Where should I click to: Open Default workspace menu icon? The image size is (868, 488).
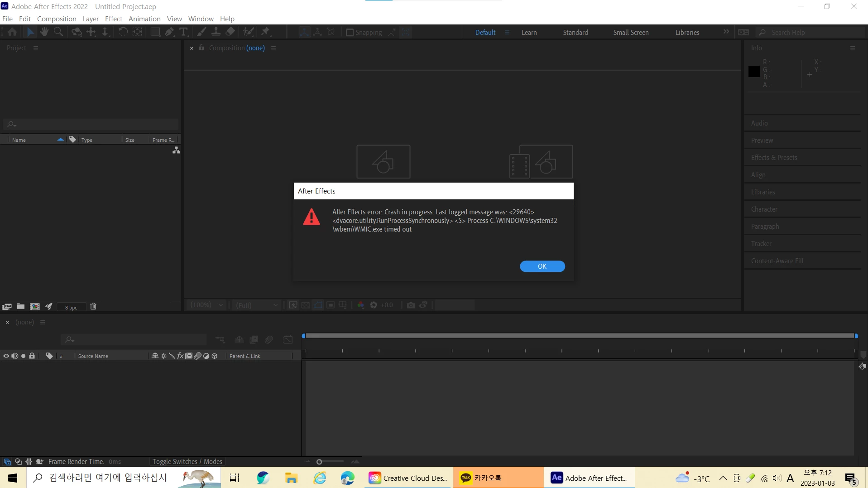coord(507,33)
